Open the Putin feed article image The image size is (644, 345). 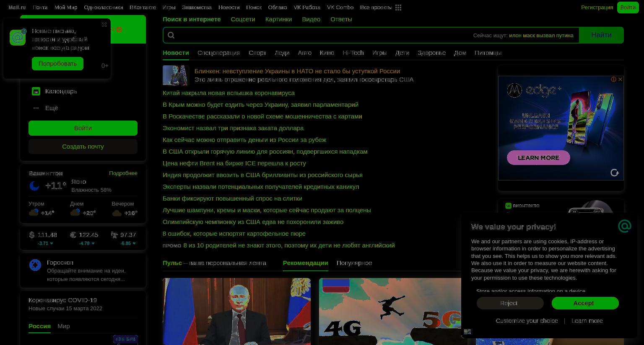(x=236, y=312)
